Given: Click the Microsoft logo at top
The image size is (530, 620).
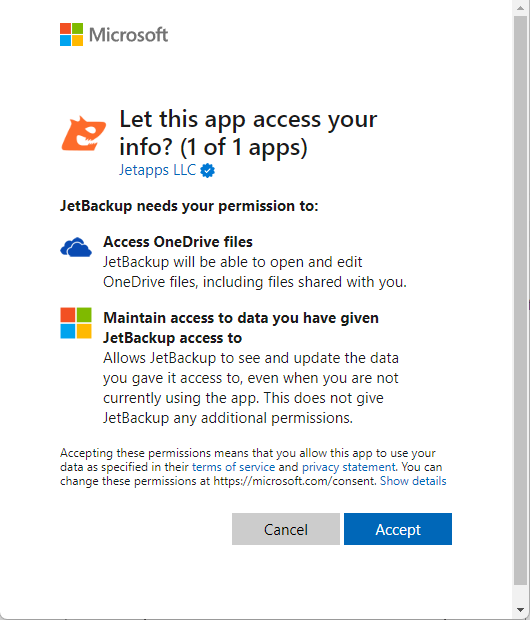Looking at the screenshot, I should click(72, 34).
